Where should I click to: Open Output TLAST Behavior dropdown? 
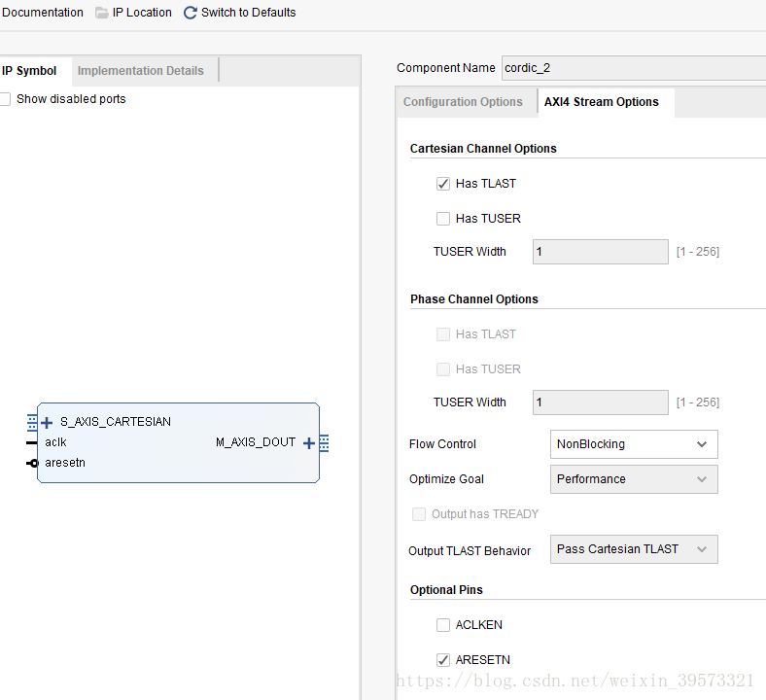pyautogui.click(x=634, y=549)
